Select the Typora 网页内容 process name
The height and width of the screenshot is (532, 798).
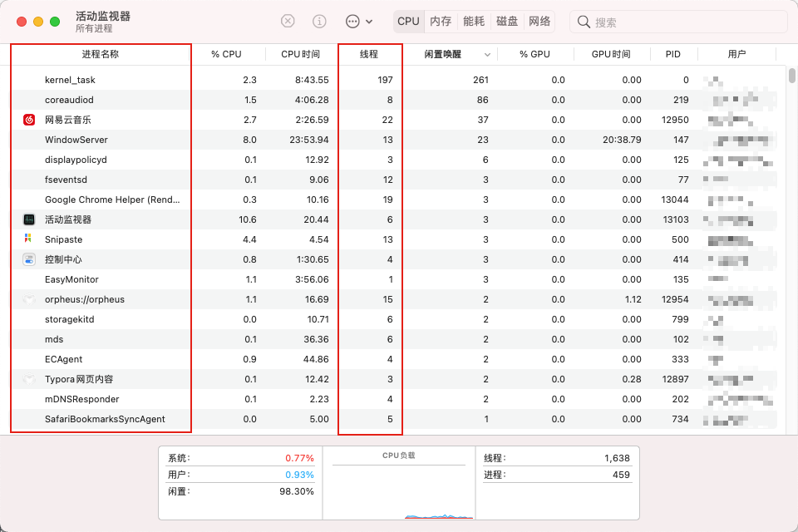point(79,379)
